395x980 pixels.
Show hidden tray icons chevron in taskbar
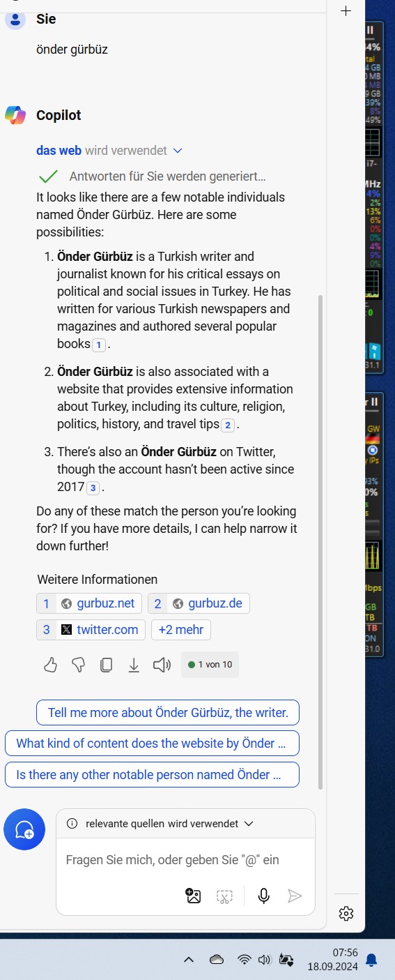tap(188, 960)
